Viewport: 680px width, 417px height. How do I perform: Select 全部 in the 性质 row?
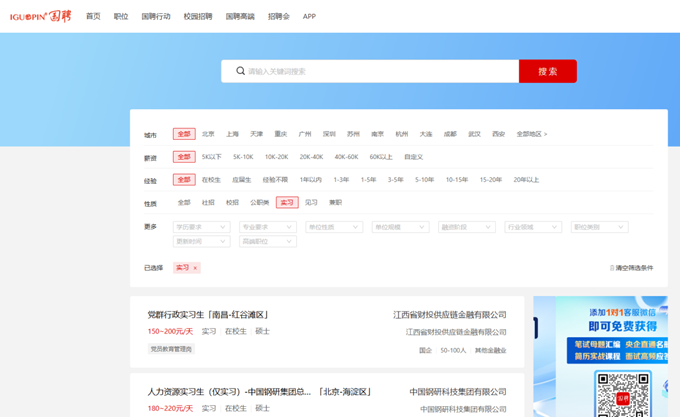click(184, 202)
